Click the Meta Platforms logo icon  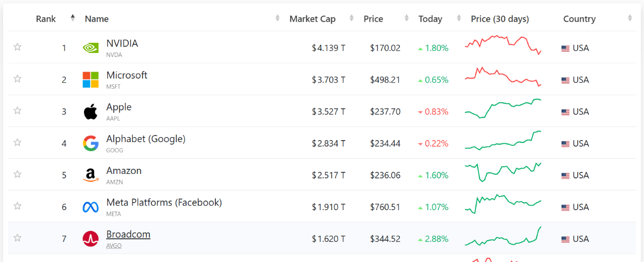pos(91,207)
